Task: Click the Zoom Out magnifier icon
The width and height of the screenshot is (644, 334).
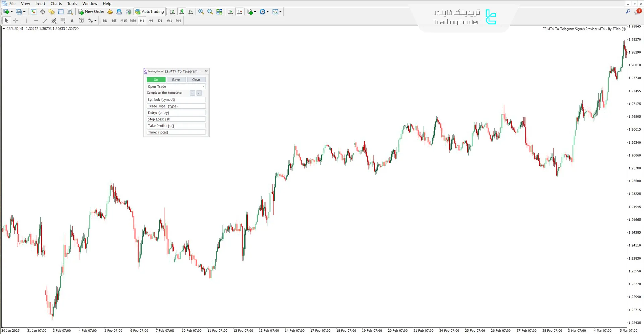Action: click(x=210, y=12)
